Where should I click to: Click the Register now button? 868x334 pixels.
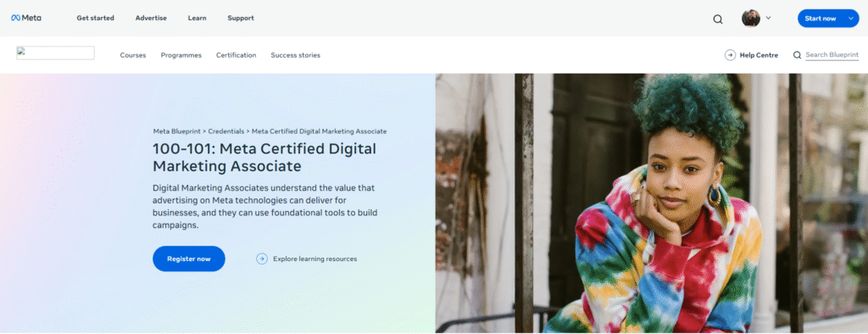(189, 259)
